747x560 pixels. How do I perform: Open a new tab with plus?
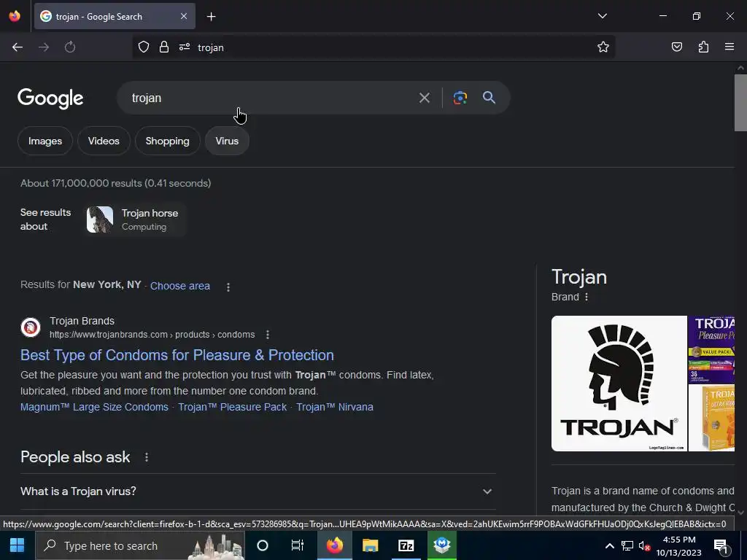coord(211,17)
